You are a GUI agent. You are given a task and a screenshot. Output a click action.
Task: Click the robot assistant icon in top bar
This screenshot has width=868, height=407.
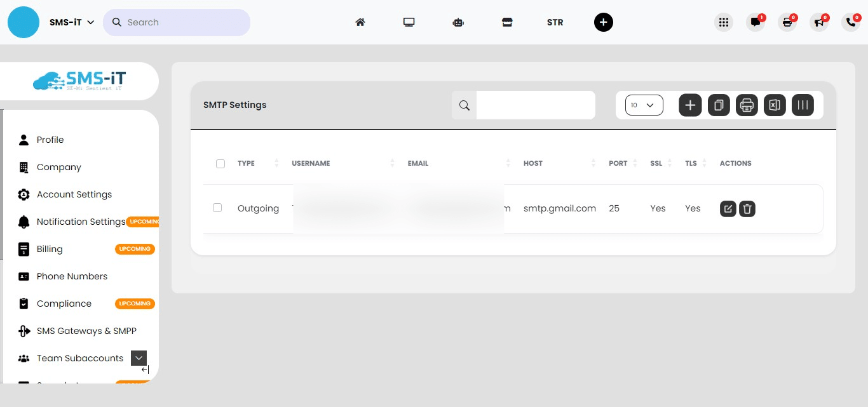458,22
